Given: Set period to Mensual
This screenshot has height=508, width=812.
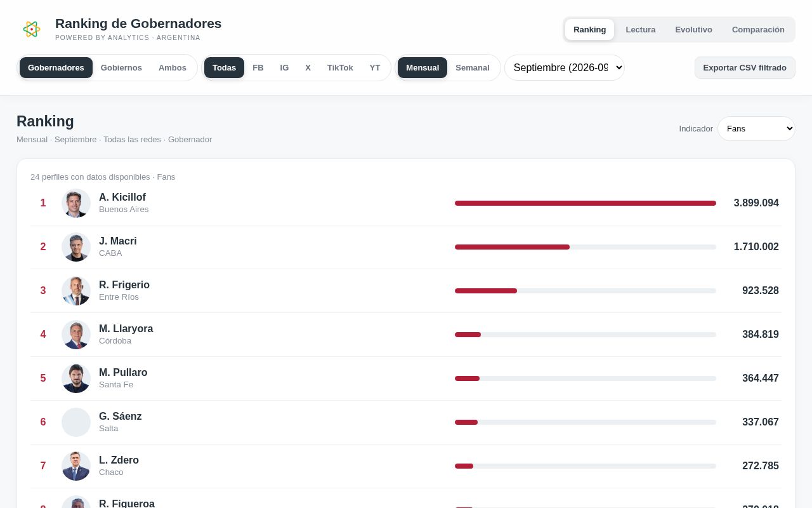Looking at the screenshot, I should [x=422, y=68].
